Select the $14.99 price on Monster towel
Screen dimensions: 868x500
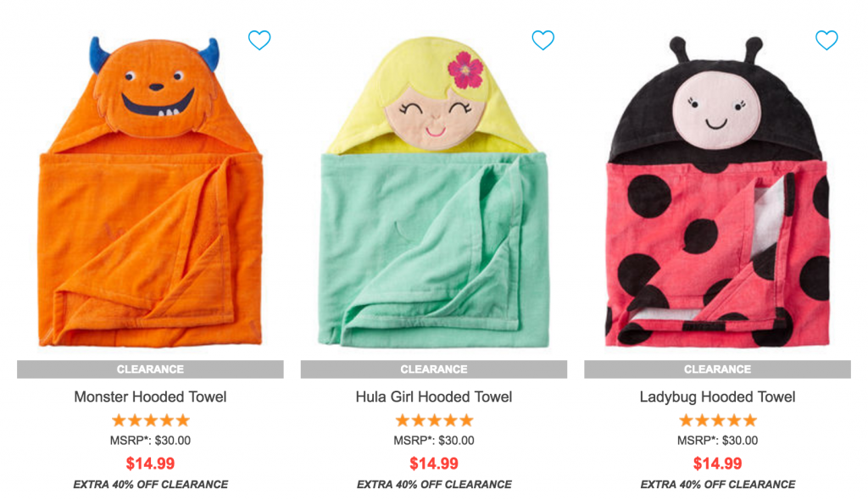click(x=150, y=464)
